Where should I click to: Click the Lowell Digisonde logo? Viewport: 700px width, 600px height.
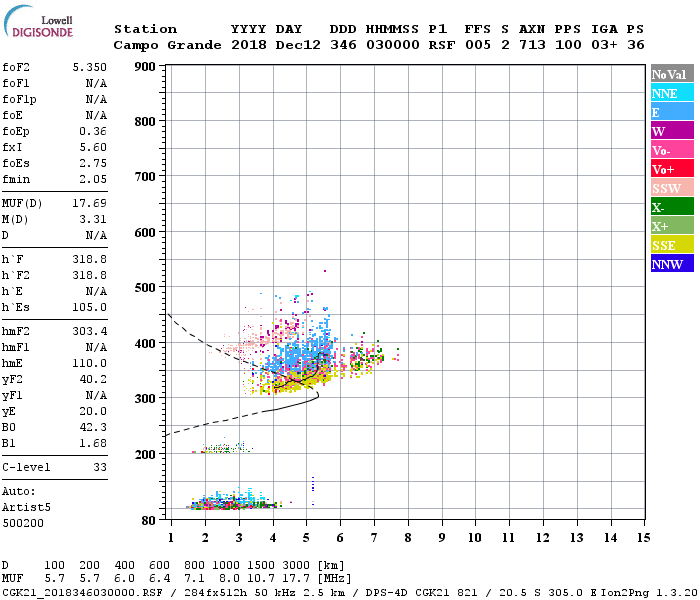tap(38, 22)
